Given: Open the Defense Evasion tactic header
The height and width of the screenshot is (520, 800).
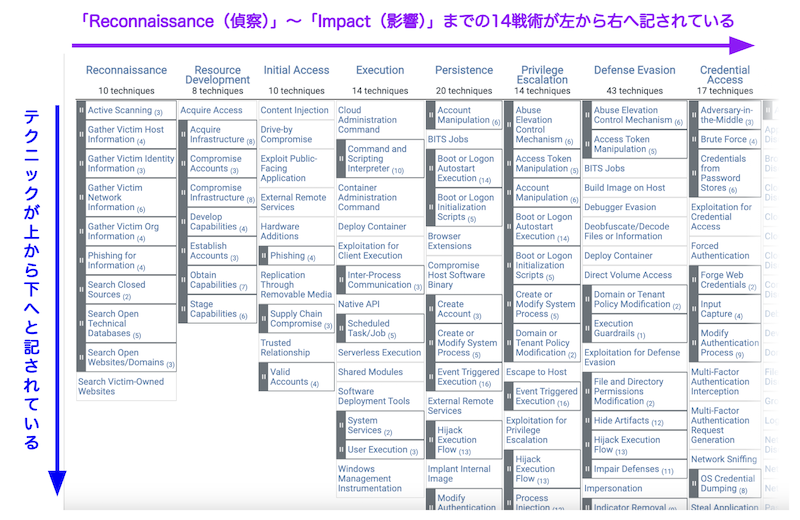Looking at the screenshot, I should [634, 70].
